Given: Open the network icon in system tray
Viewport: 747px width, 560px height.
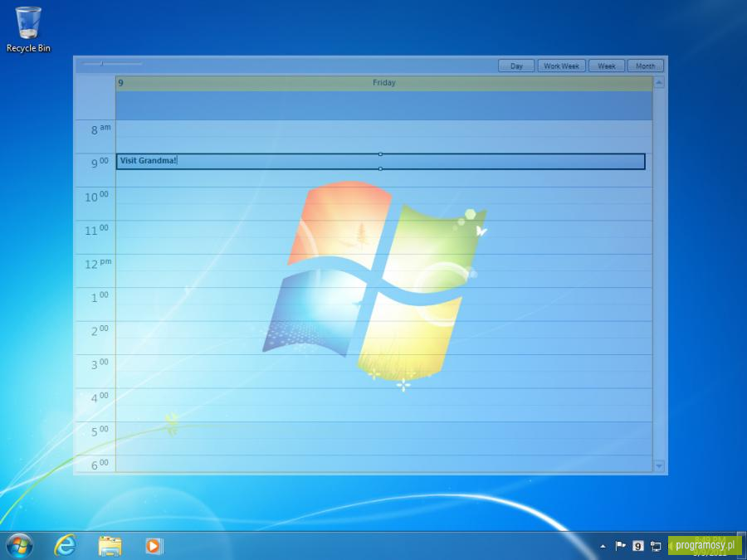Looking at the screenshot, I should point(656,546).
